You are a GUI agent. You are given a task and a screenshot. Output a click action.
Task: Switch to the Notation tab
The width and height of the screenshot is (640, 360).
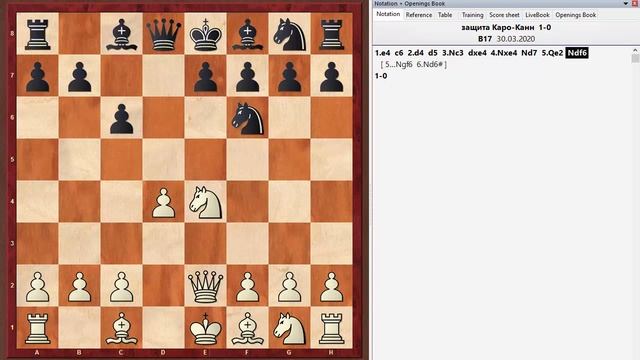388,14
